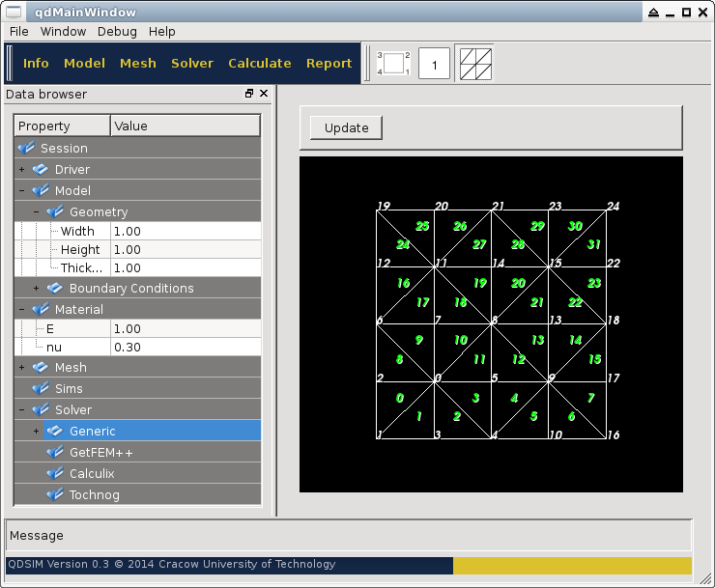Click the toolbar icon showing number 1
The height and width of the screenshot is (588, 715).
click(x=435, y=64)
